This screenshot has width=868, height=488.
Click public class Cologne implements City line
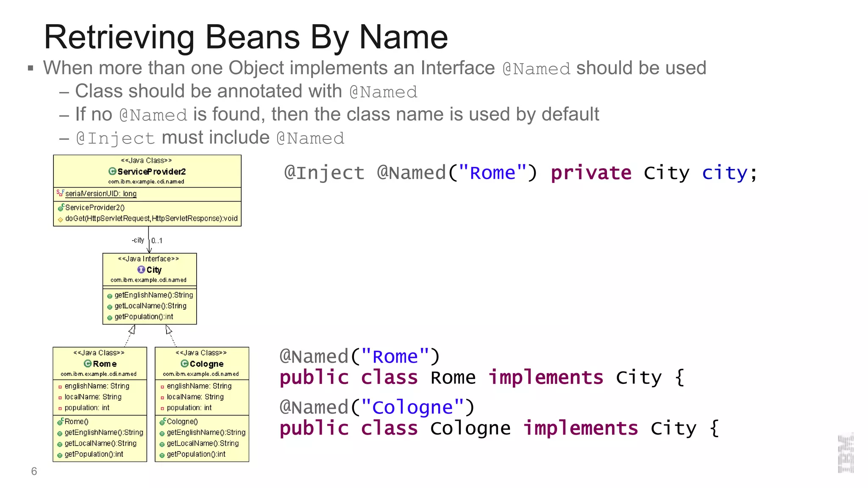point(499,428)
